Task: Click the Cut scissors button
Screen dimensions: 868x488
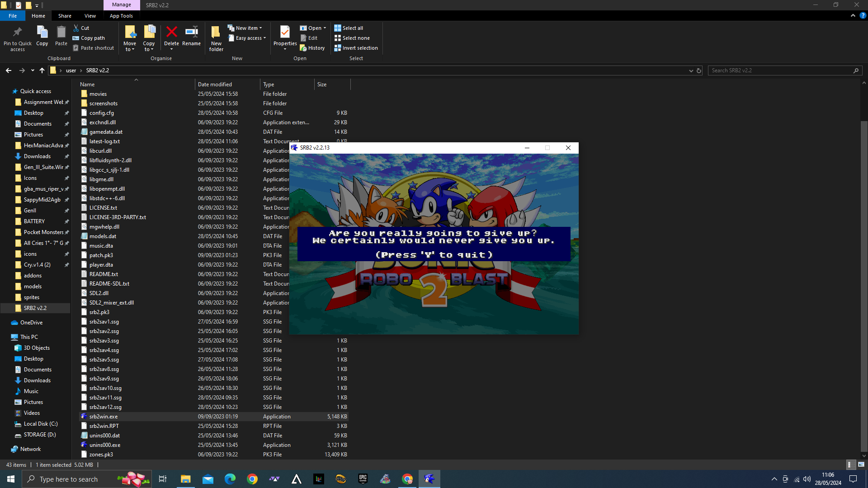Action: pos(81,28)
